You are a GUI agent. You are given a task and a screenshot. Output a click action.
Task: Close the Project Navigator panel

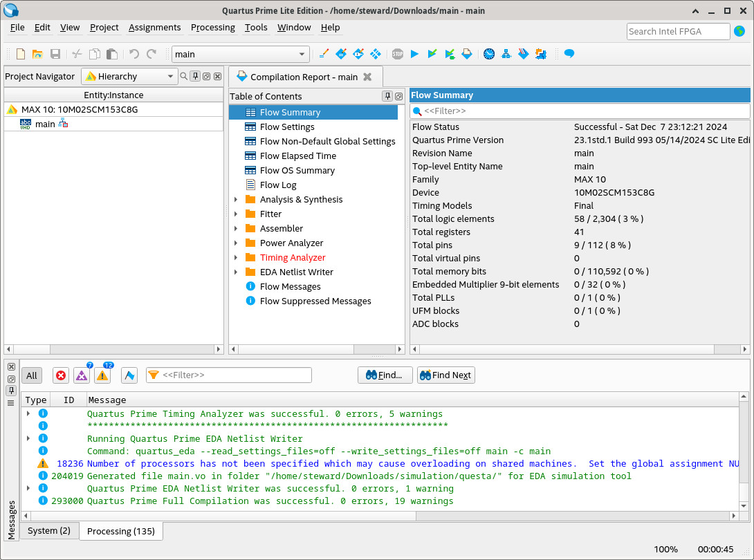(x=217, y=76)
